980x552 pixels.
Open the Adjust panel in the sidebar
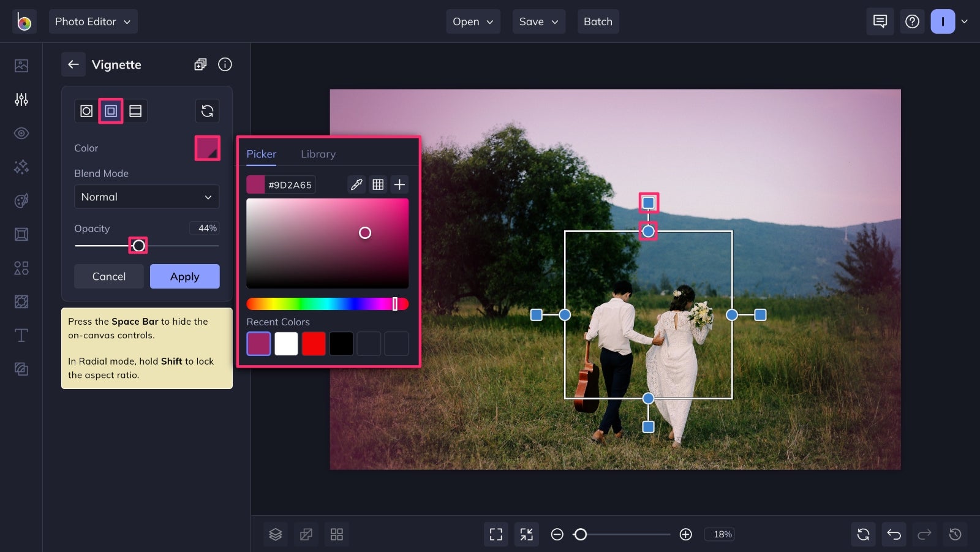point(21,99)
